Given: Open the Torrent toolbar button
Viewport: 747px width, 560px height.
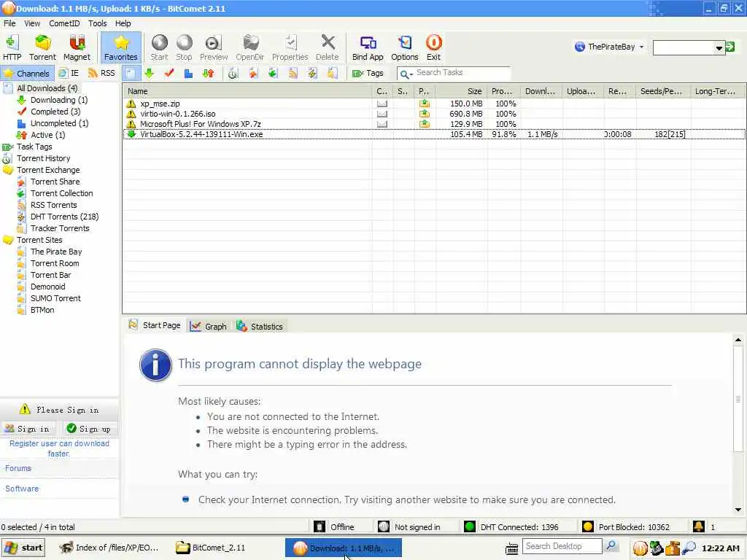Looking at the screenshot, I should point(42,47).
